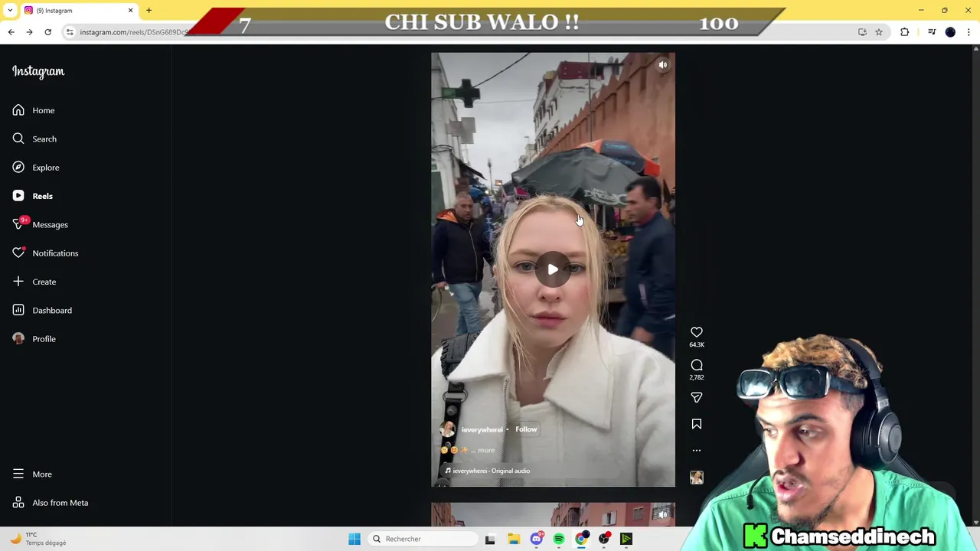Open the Chrome three-dot menu
This screenshot has width=980, height=551.
(969, 32)
